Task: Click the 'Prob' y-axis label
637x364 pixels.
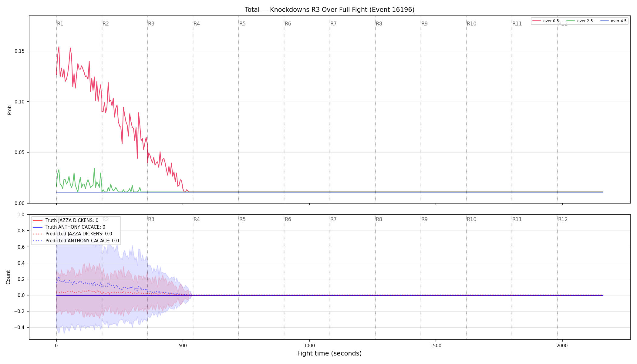Action: [x=9, y=110]
